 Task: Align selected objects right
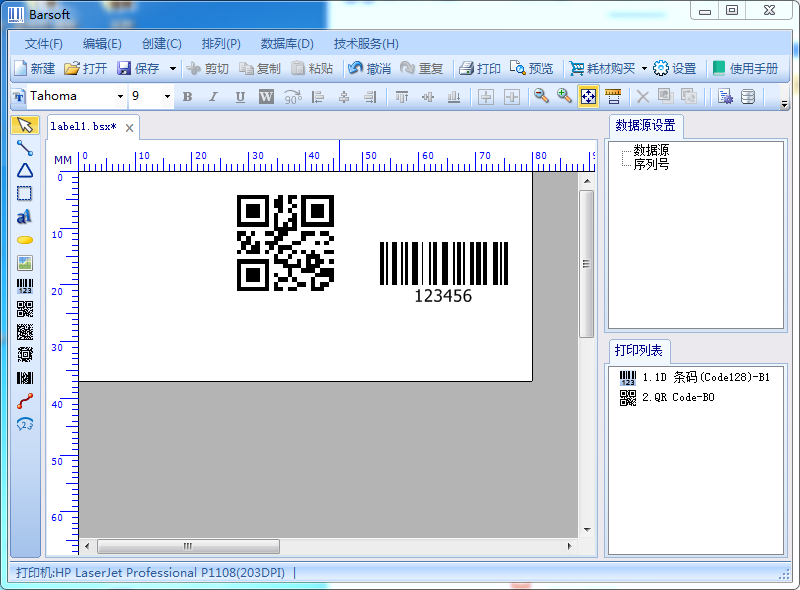pos(370,96)
